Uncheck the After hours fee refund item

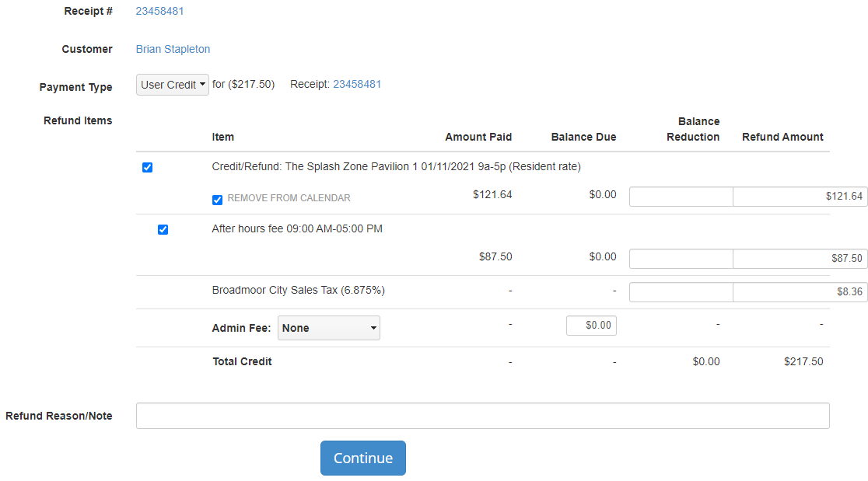click(163, 229)
